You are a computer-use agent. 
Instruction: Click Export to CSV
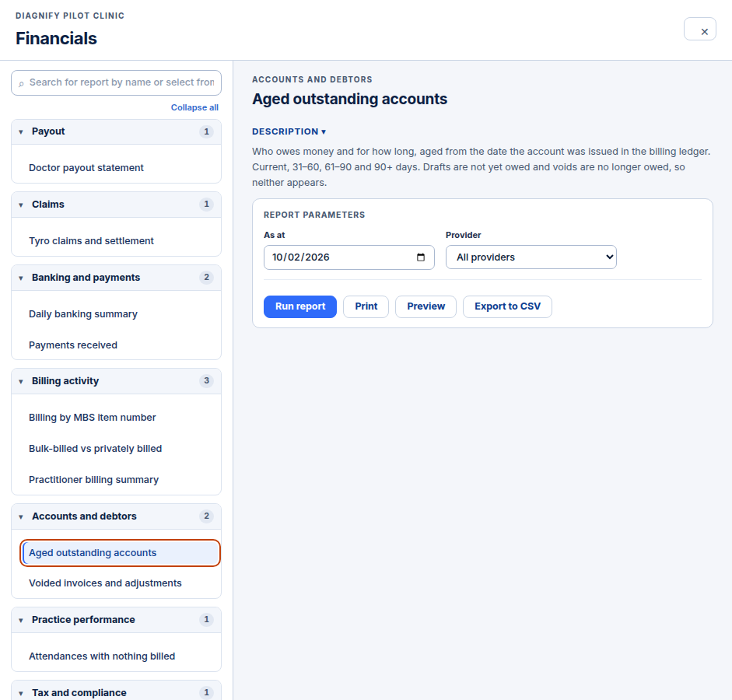[507, 306]
